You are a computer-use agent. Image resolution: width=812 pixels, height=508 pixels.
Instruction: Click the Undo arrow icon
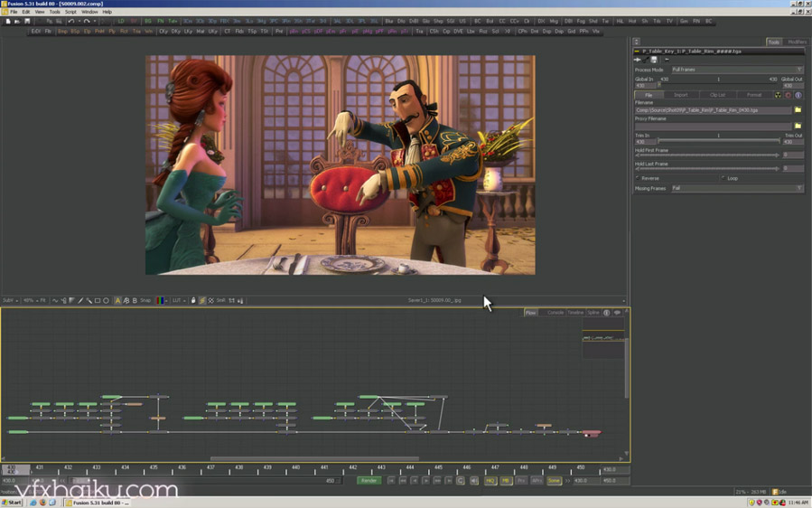coord(71,22)
